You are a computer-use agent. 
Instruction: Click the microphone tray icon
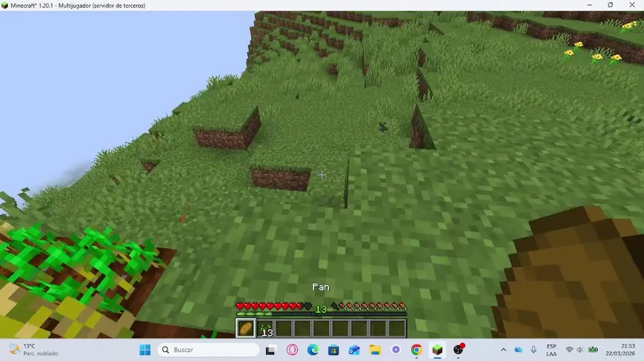coord(534,350)
